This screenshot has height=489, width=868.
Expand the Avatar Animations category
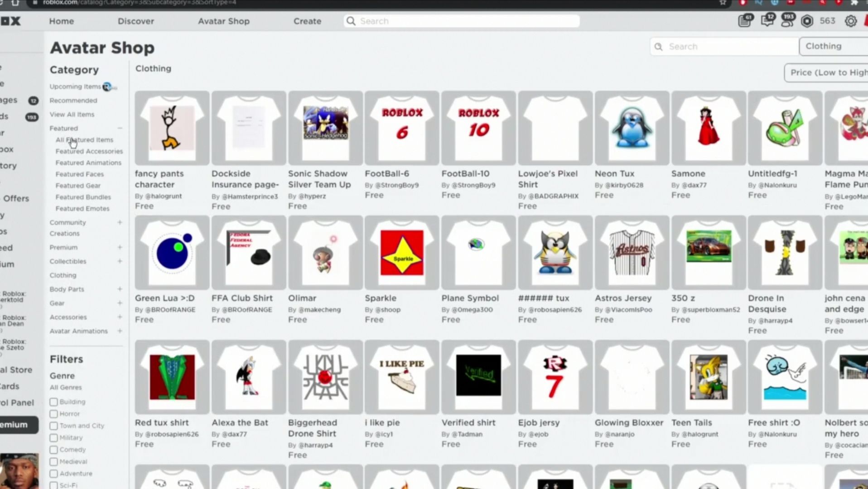tap(120, 331)
